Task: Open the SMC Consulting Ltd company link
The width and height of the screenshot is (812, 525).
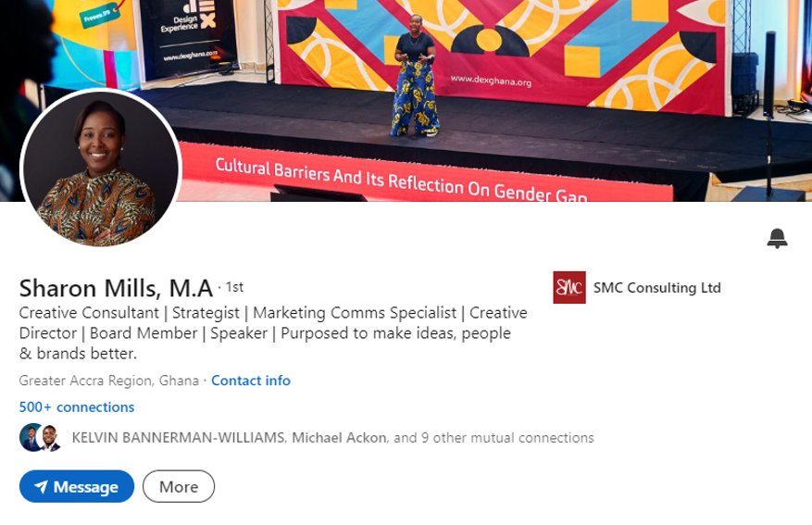Action: click(x=657, y=287)
